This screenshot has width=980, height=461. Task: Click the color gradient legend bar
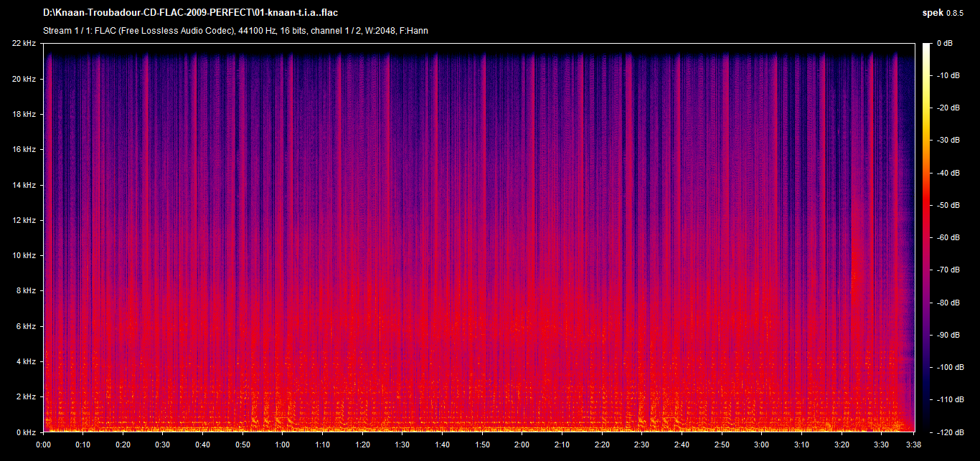click(x=927, y=238)
